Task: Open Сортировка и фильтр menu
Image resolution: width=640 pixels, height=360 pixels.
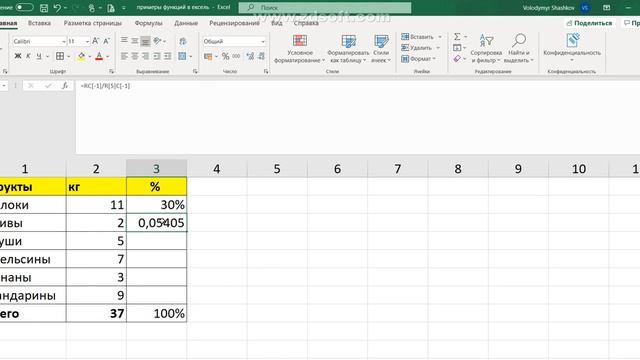Action: [x=486, y=49]
